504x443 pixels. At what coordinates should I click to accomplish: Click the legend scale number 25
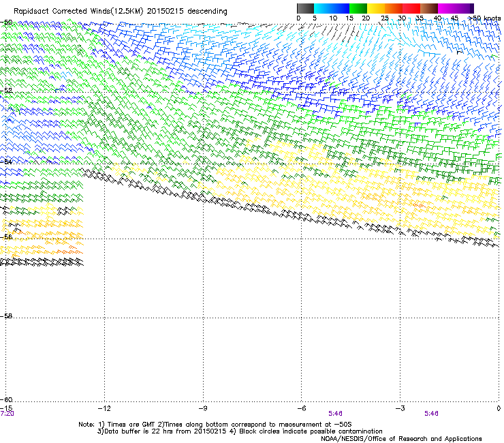[384, 18]
